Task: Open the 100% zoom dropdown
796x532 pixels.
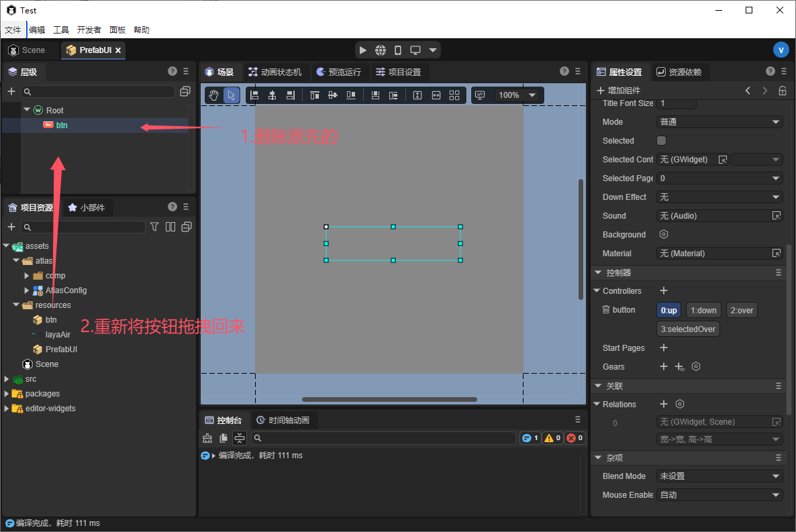Action: (x=517, y=95)
